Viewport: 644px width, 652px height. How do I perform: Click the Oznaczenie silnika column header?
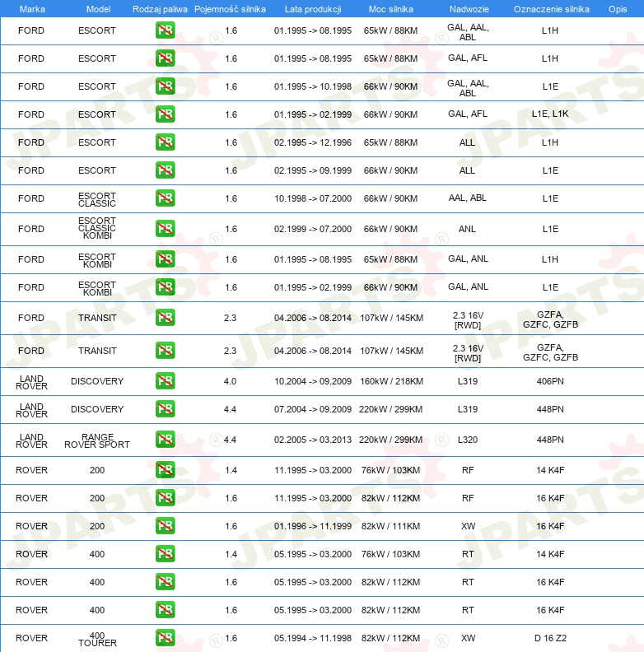coord(551,9)
